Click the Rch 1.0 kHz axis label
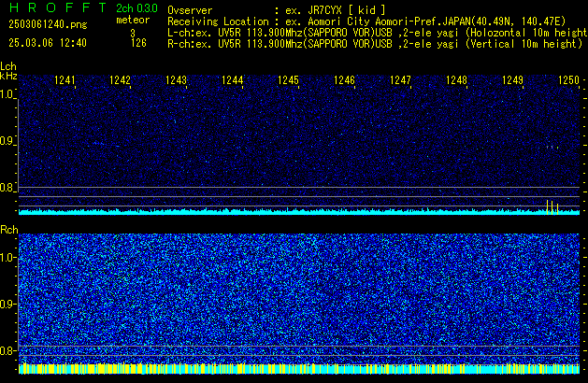Image resolution: width=588 pixels, height=383 pixels. pos(7,258)
